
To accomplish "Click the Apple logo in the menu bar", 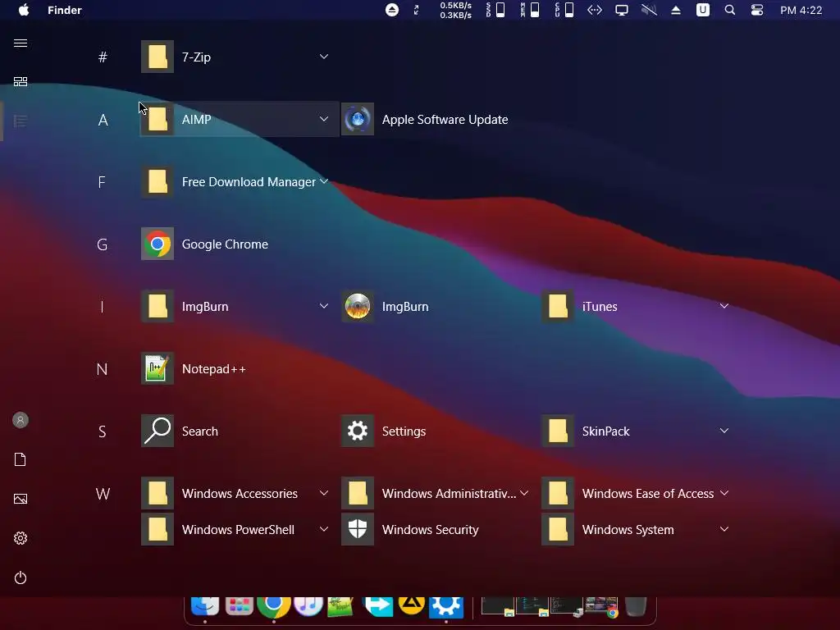I will (24, 10).
